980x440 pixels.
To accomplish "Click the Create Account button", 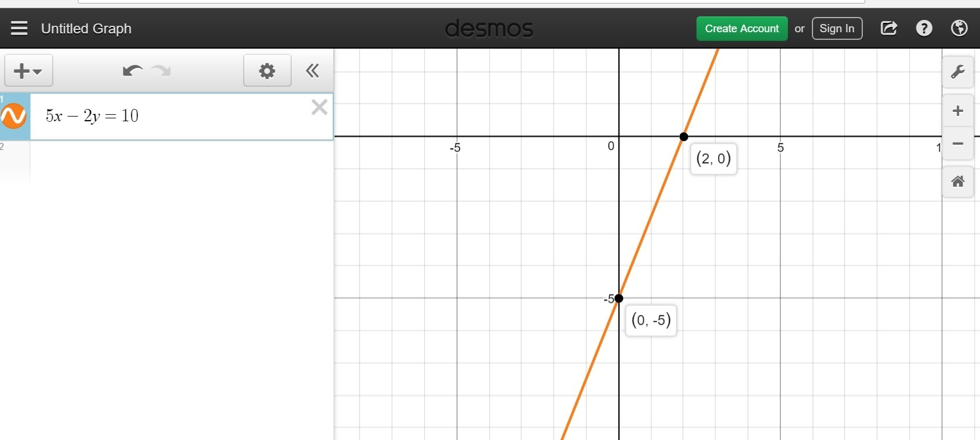I will tap(742, 28).
